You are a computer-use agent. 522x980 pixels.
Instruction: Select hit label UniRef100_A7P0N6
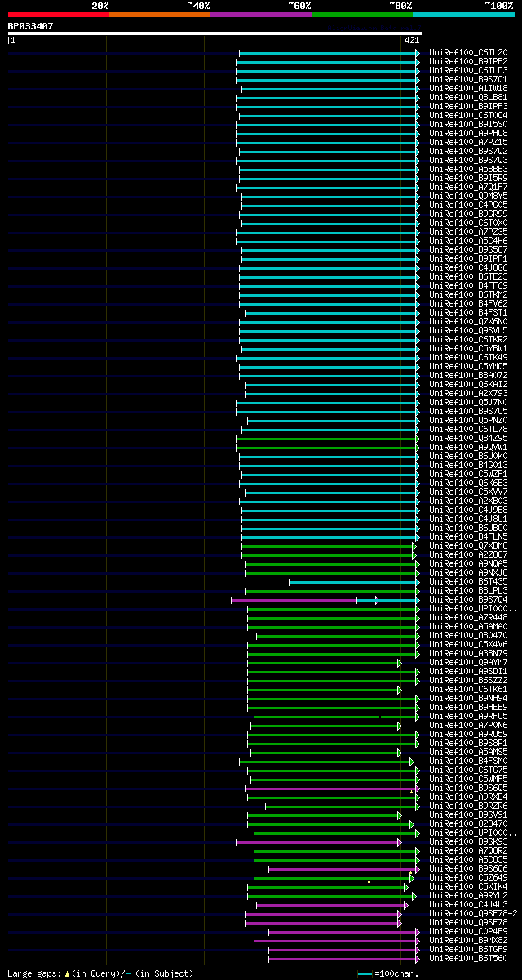468,725
